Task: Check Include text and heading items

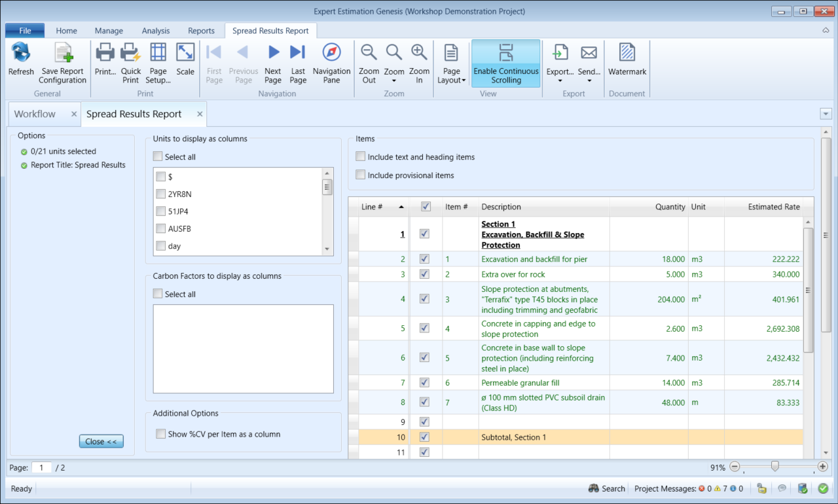Action: click(x=361, y=157)
